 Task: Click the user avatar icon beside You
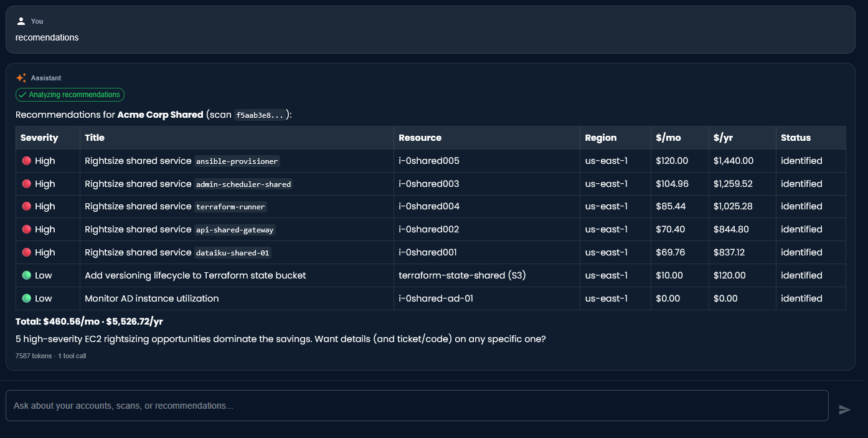pos(21,21)
